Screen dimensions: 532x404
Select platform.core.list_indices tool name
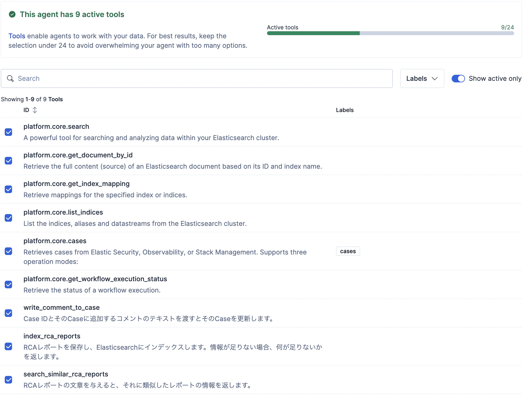63,212
